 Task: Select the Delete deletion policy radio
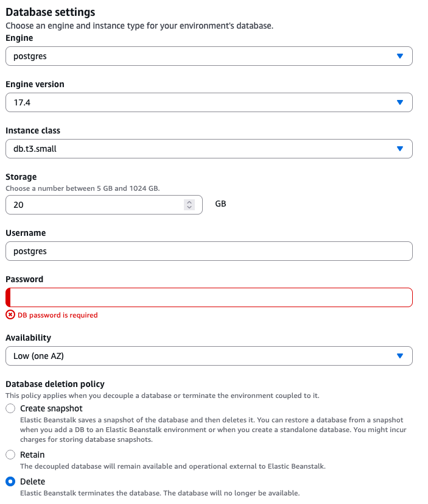pyautogui.click(x=10, y=481)
